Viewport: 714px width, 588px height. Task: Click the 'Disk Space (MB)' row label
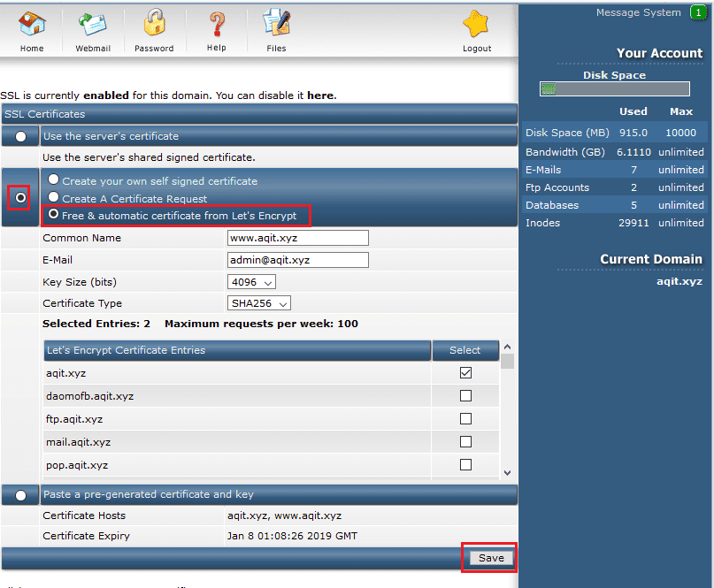point(567,133)
